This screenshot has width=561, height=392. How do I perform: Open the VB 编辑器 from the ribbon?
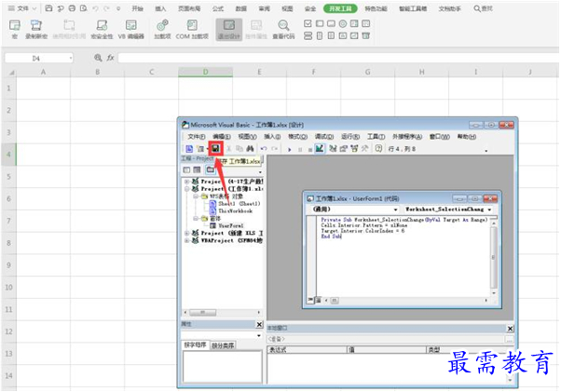pyautogui.click(x=131, y=29)
